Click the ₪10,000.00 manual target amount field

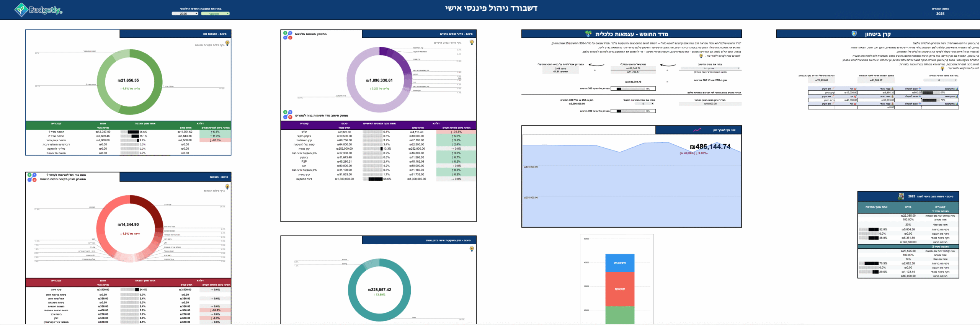710,104
